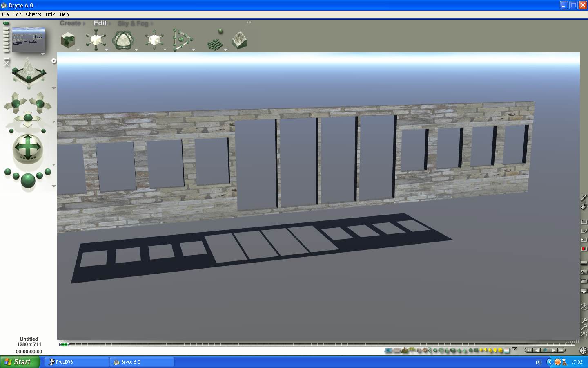Viewport: 588px width, 368px height.
Task: Switch to the Edit palette tab
Action: click(100, 23)
